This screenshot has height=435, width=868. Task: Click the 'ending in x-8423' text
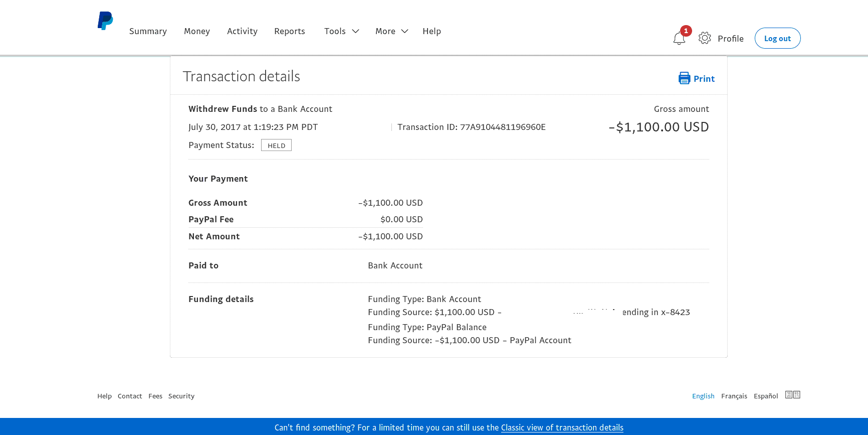click(656, 312)
